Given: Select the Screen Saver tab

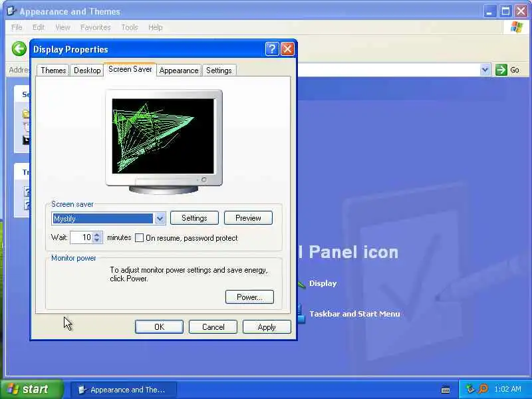Looking at the screenshot, I should tap(130, 69).
